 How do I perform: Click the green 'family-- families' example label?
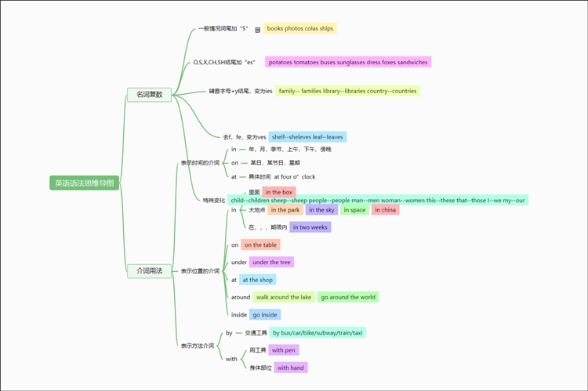pyautogui.click(x=347, y=91)
